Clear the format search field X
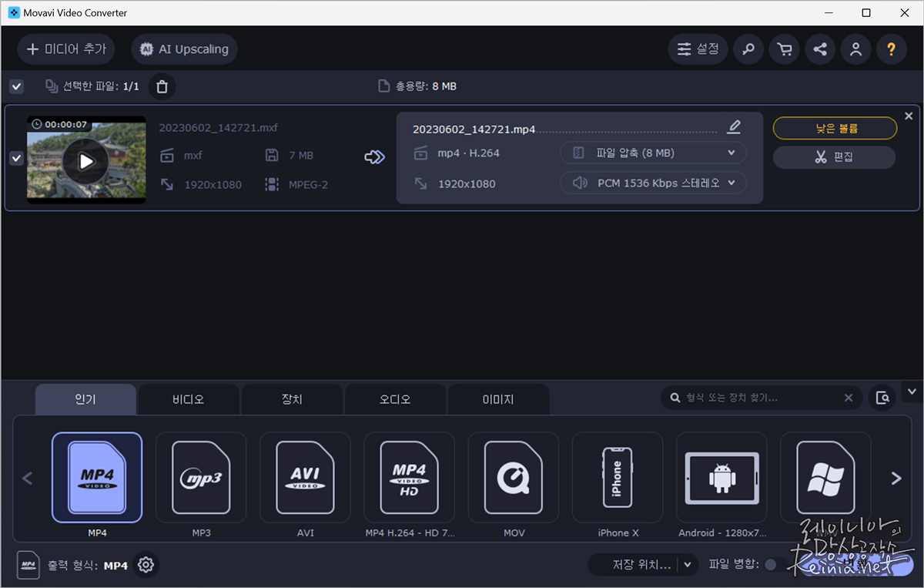The image size is (924, 588). click(849, 398)
